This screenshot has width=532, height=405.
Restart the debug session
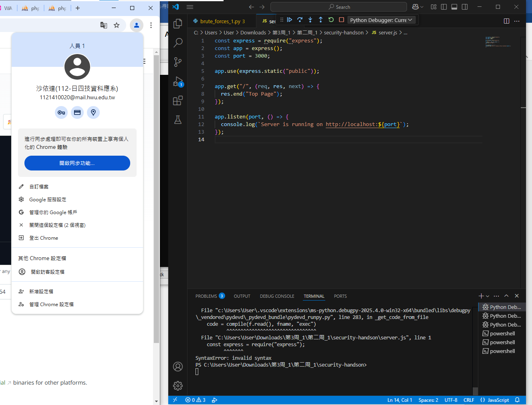(x=331, y=20)
